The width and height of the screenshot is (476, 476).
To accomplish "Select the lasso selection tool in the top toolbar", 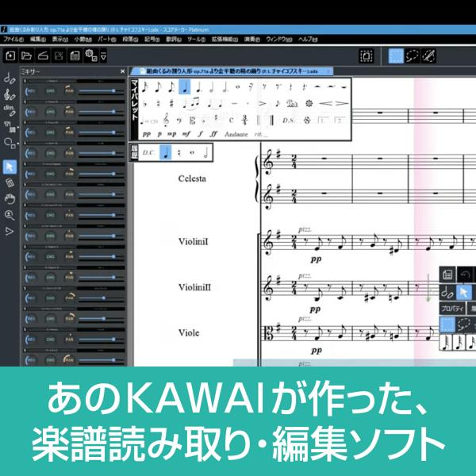I will [x=412, y=56].
